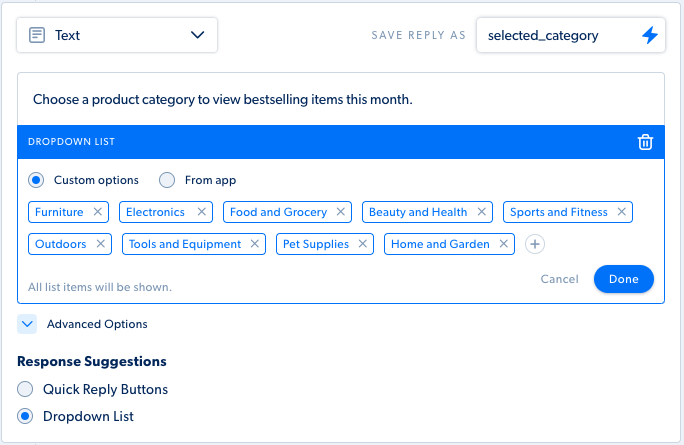This screenshot has height=445, width=684.
Task: Select the From app radio button
Action: pyautogui.click(x=167, y=180)
